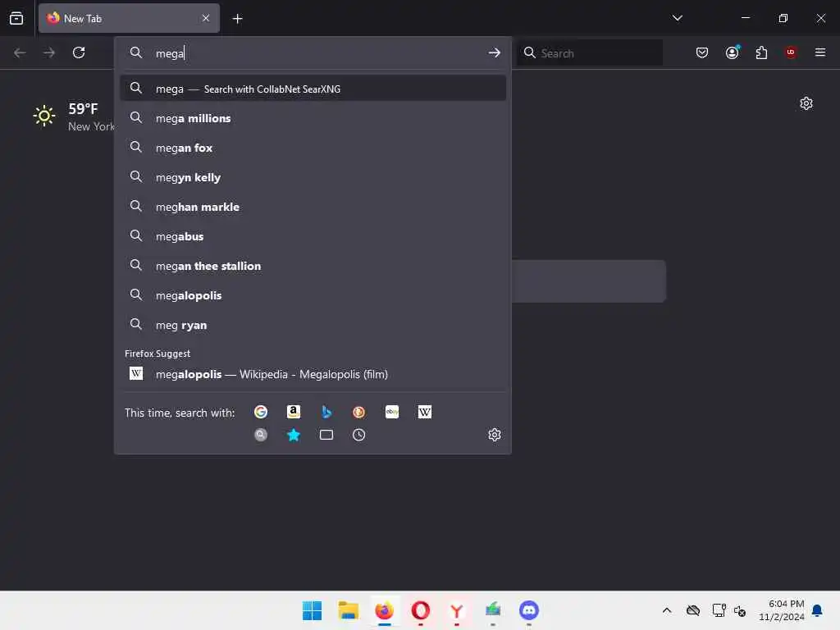Search history via the clock icon
The image size is (840, 630).
tap(359, 435)
